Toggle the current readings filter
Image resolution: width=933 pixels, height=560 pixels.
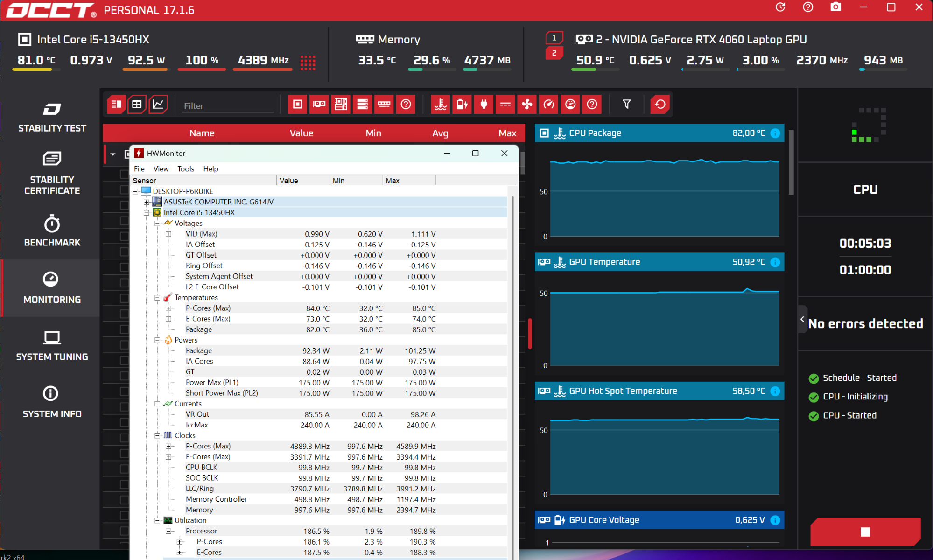(x=505, y=104)
